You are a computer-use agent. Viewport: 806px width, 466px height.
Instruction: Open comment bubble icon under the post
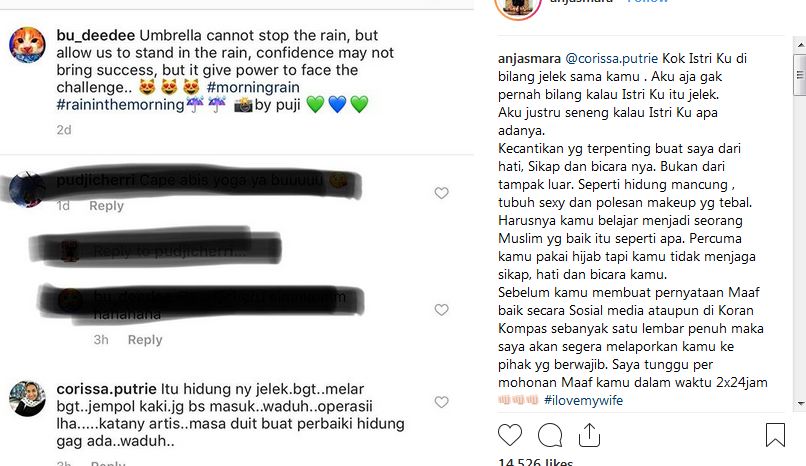(x=549, y=436)
